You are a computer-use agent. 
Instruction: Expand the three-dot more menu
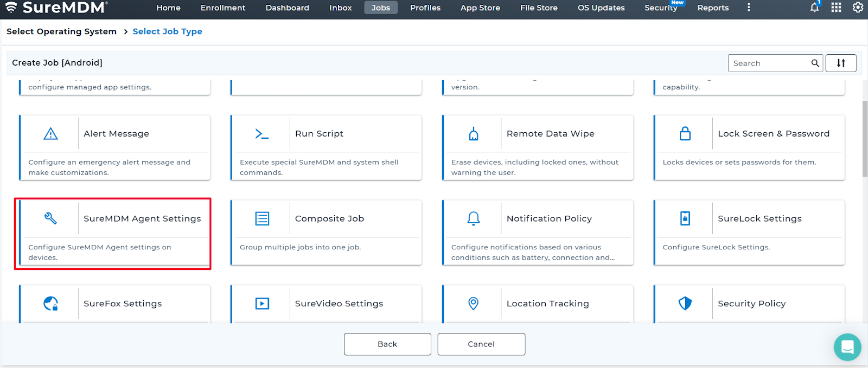[749, 8]
